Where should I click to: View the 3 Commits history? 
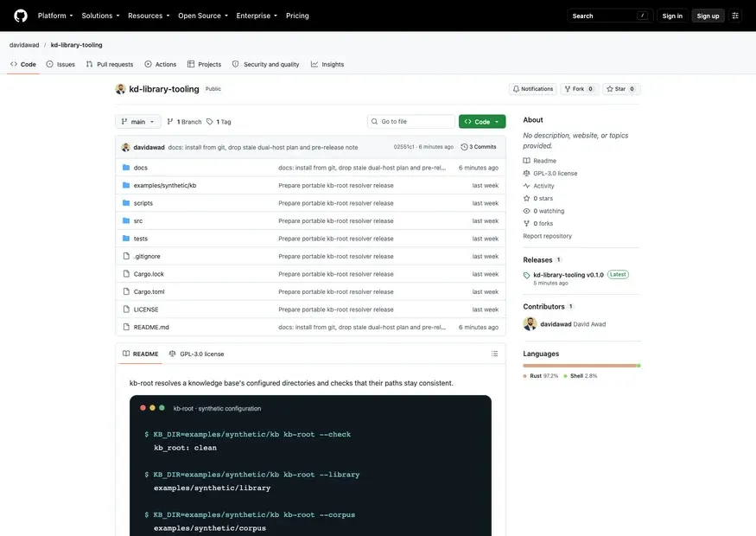pyautogui.click(x=479, y=147)
